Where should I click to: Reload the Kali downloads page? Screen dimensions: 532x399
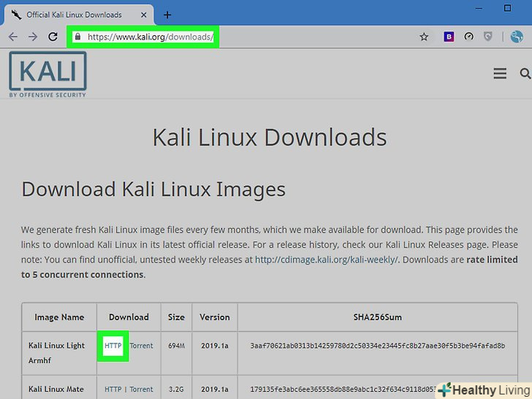[53, 37]
